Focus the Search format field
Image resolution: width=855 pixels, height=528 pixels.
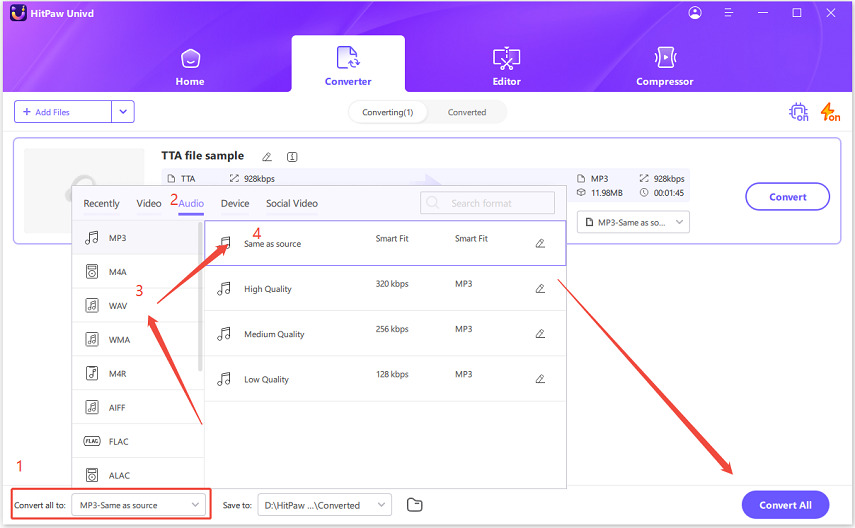pos(487,203)
